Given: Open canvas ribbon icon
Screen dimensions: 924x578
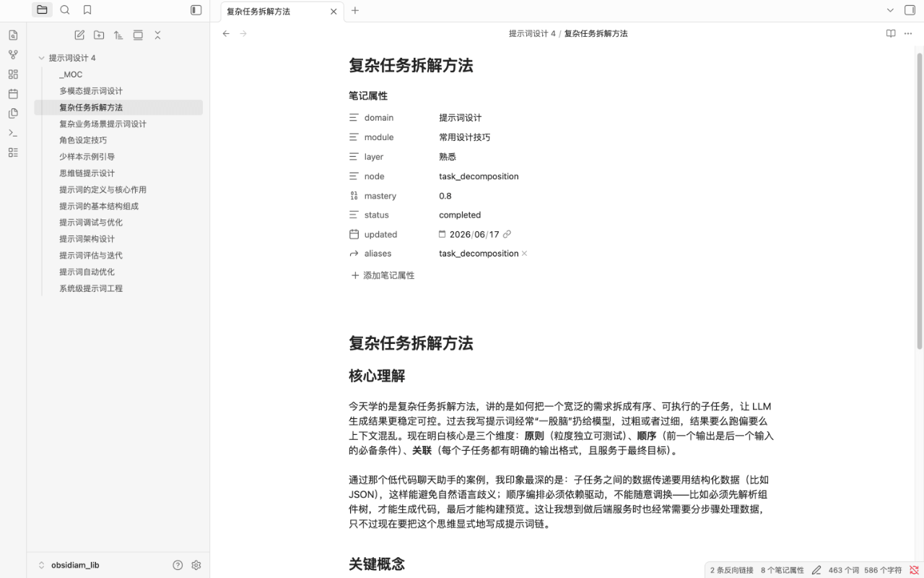Looking at the screenshot, I should (13, 74).
